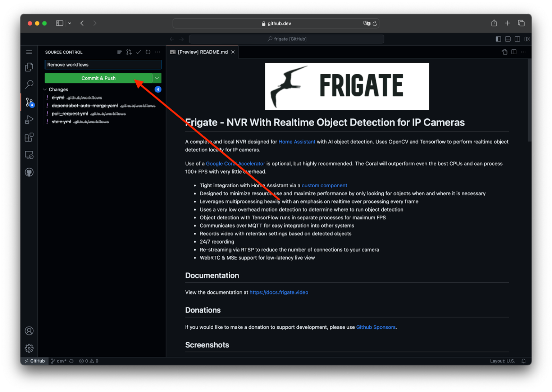The height and width of the screenshot is (392, 552).
Task: Open the sidebar chevron dropdown in Safari
Action: pos(69,23)
